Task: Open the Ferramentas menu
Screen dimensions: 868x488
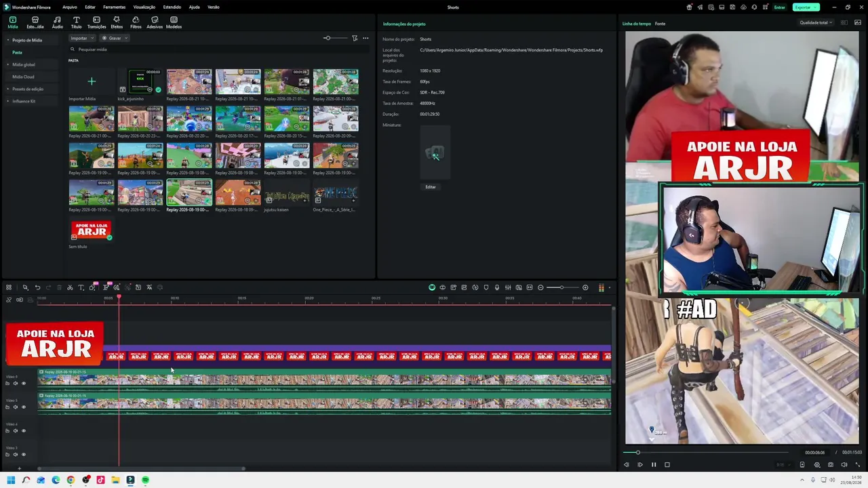Action: click(114, 7)
